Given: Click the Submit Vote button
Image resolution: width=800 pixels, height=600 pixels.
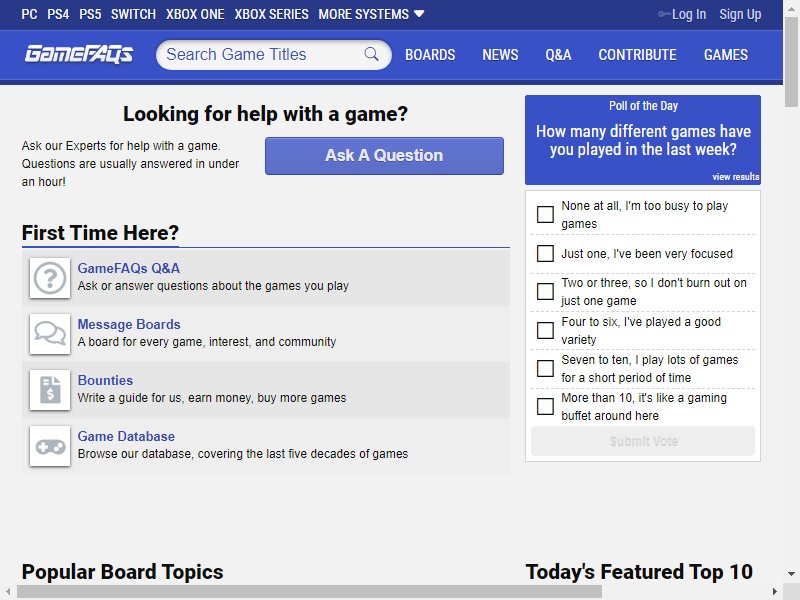Looking at the screenshot, I should [x=643, y=441].
